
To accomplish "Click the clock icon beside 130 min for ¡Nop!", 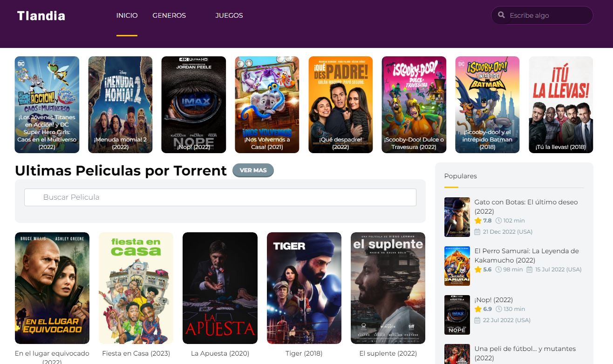I will point(499,309).
